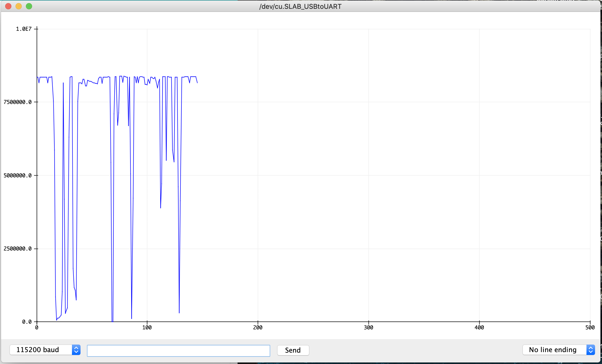
Task: Maximize the plotter with the green button
Action: pos(29,6)
